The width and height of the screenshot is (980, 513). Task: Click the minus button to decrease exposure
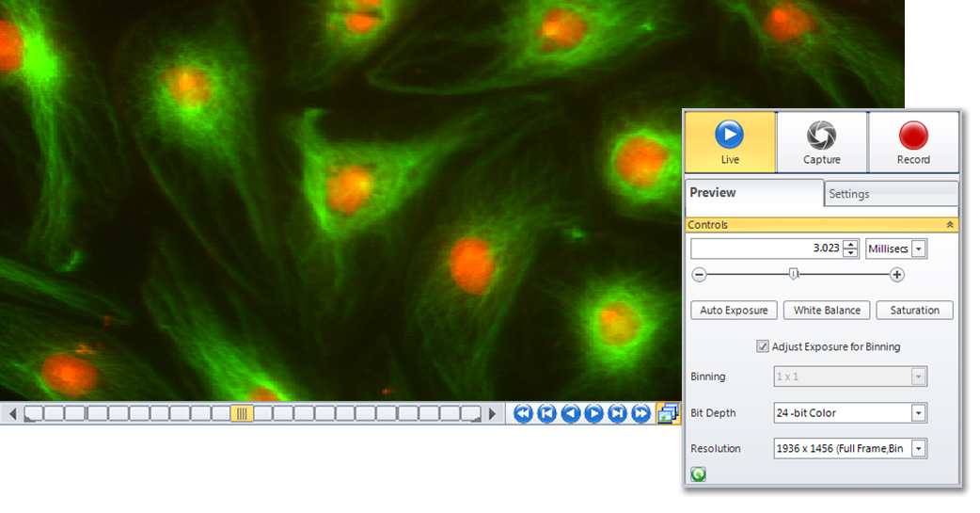[699, 275]
